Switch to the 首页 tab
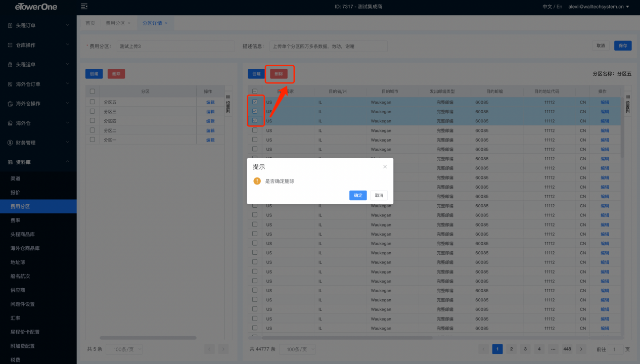The width and height of the screenshot is (640, 364). coord(90,23)
